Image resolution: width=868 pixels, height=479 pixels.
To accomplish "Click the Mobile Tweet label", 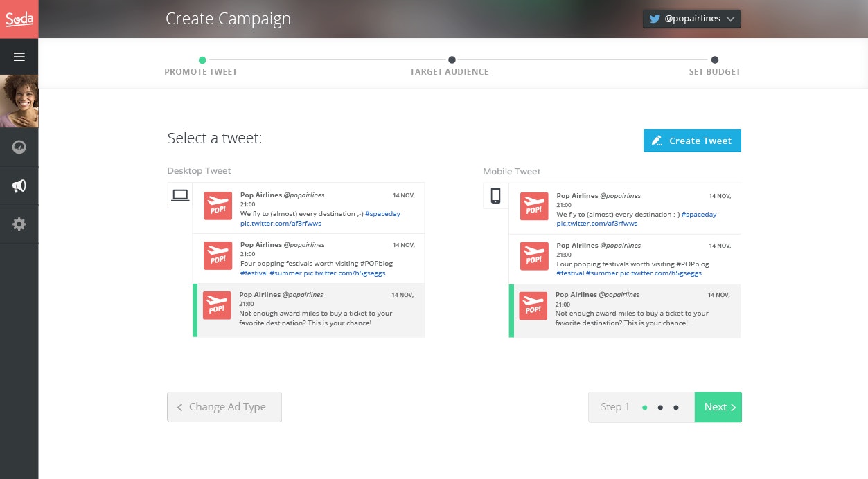I will [512, 171].
